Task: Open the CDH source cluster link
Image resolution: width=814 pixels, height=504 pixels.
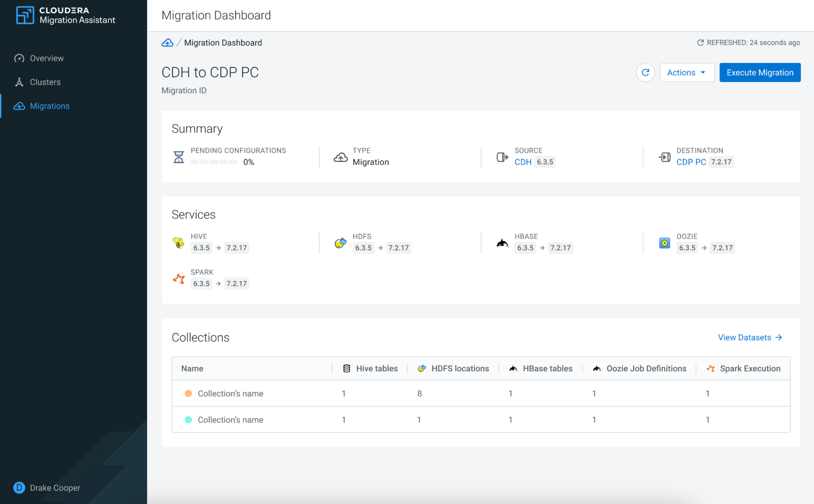Action: pos(523,162)
